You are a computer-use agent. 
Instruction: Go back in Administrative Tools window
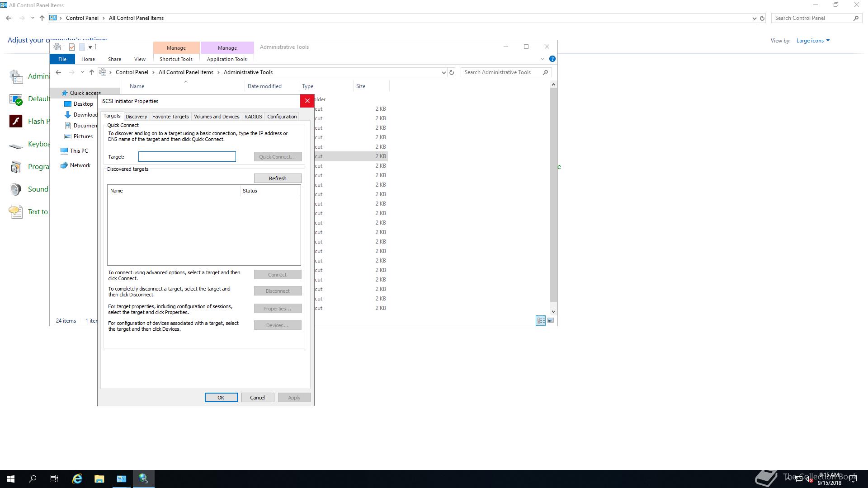coord(58,72)
